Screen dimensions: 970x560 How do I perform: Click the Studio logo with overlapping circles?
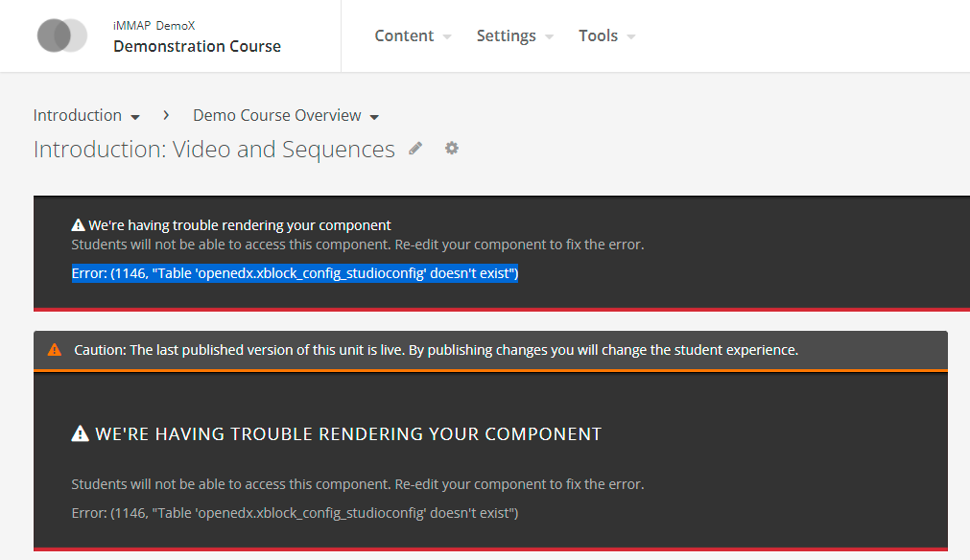(x=61, y=35)
